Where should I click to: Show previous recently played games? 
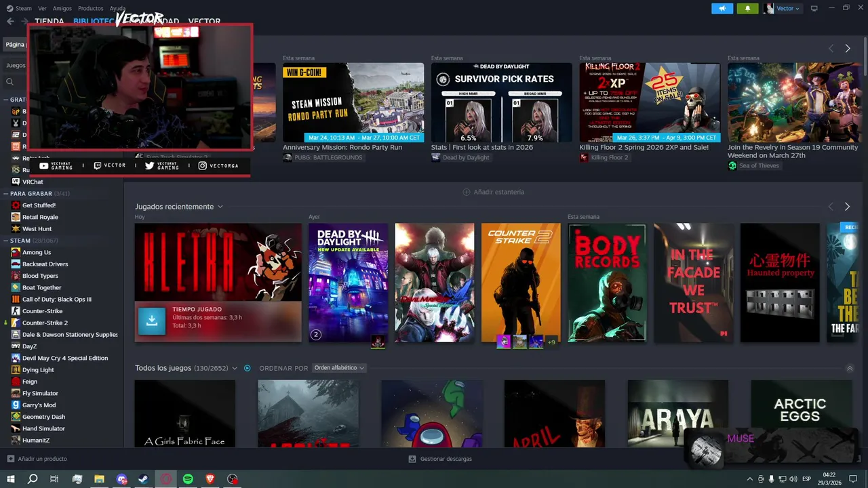tap(830, 206)
